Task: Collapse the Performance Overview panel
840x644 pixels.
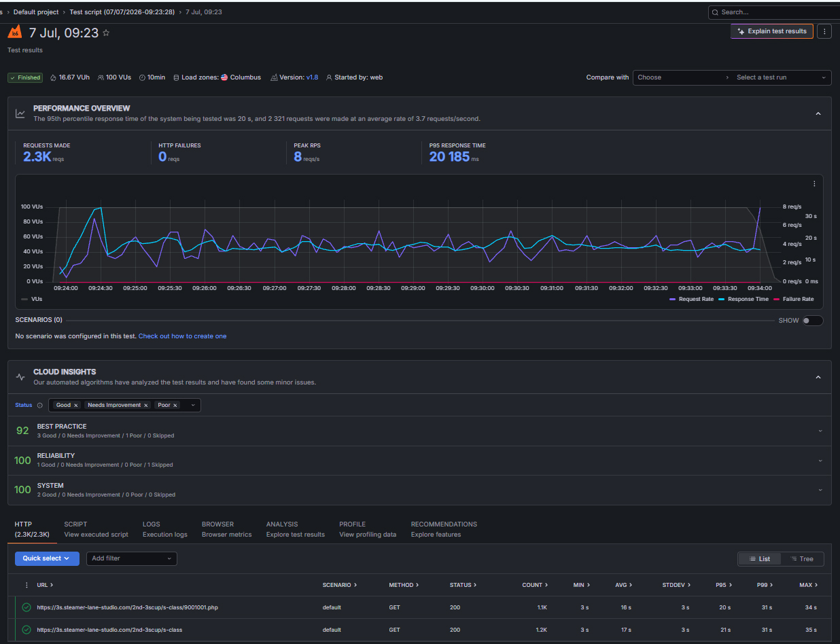Action: click(818, 113)
